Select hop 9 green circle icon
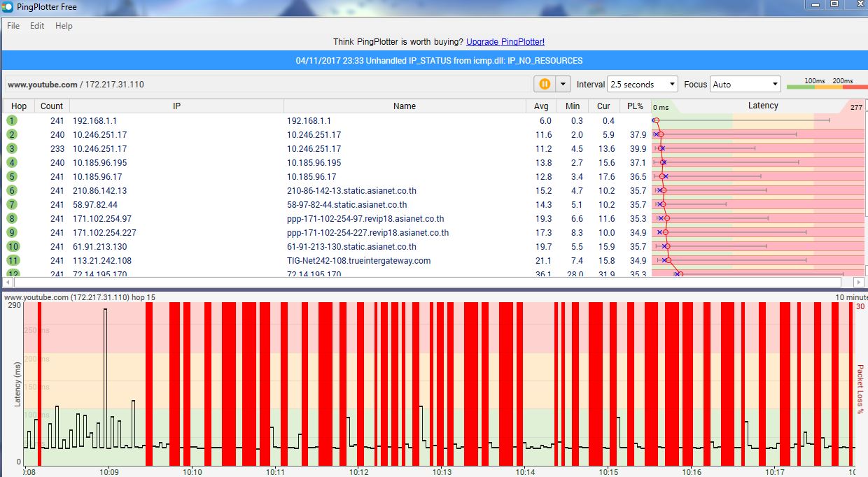Screen dimensions: 868x477 [x=12, y=232]
